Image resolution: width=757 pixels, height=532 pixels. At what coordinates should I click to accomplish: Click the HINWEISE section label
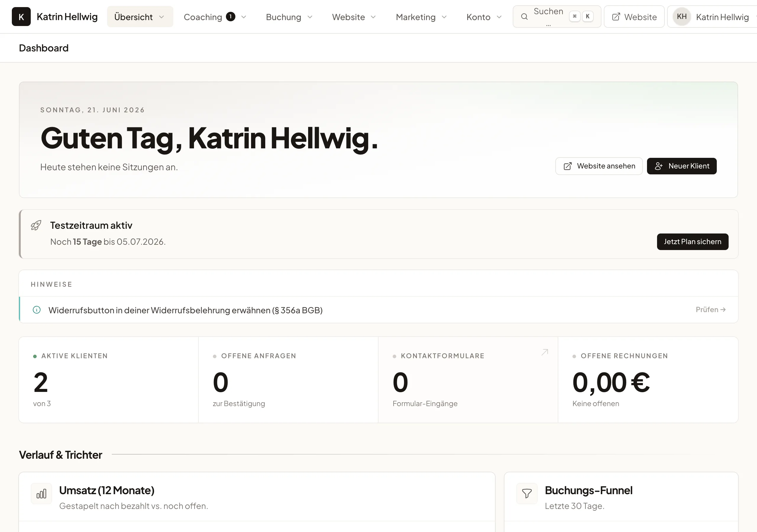pyautogui.click(x=51, y=284)
